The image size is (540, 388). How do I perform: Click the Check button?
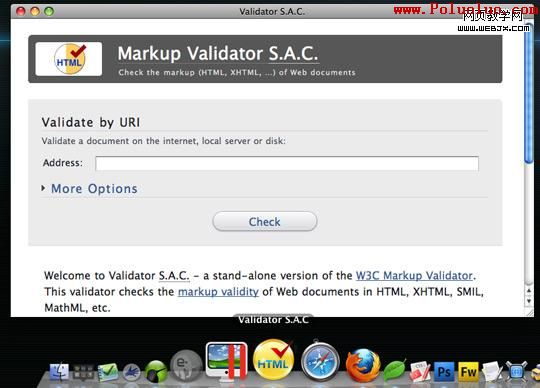264,221
